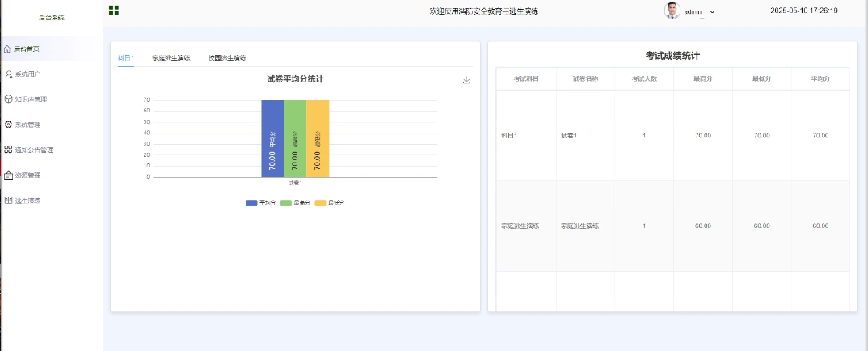Click the green grid menu-collapse icon
The height and width of the screenshot is (351, 868).
coord(114,10)
